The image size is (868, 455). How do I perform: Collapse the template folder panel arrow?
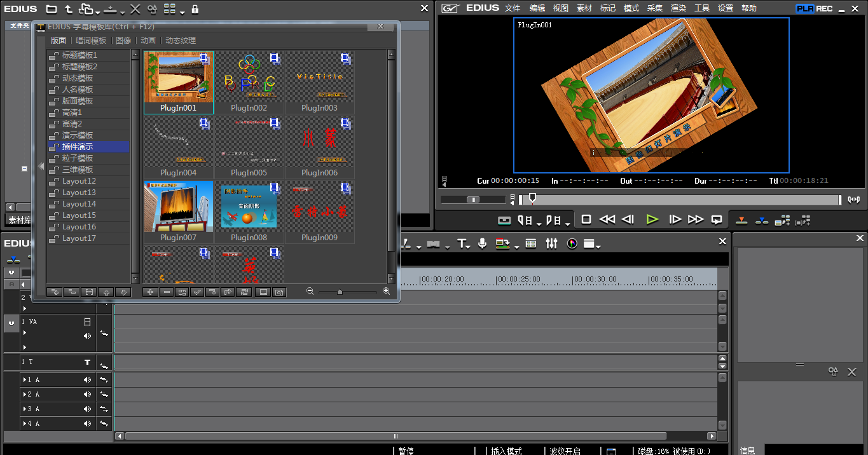coord(41,166)
